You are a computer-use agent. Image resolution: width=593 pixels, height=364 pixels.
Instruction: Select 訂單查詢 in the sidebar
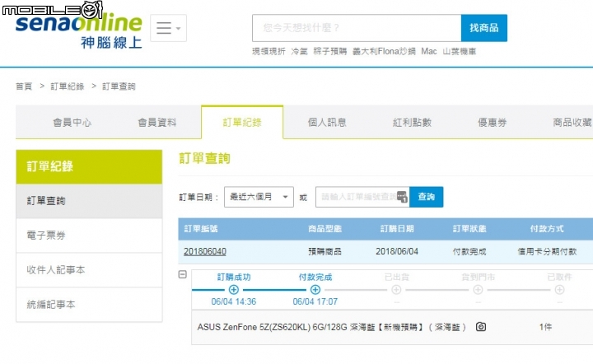[x=89, y=201]
